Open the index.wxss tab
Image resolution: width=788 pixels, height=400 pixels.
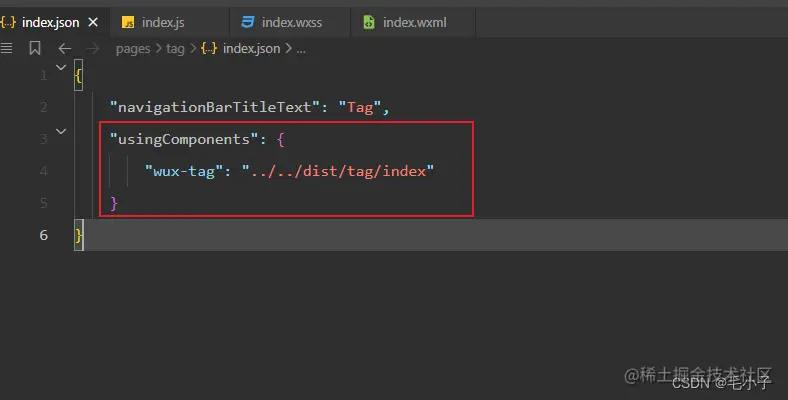291,23
